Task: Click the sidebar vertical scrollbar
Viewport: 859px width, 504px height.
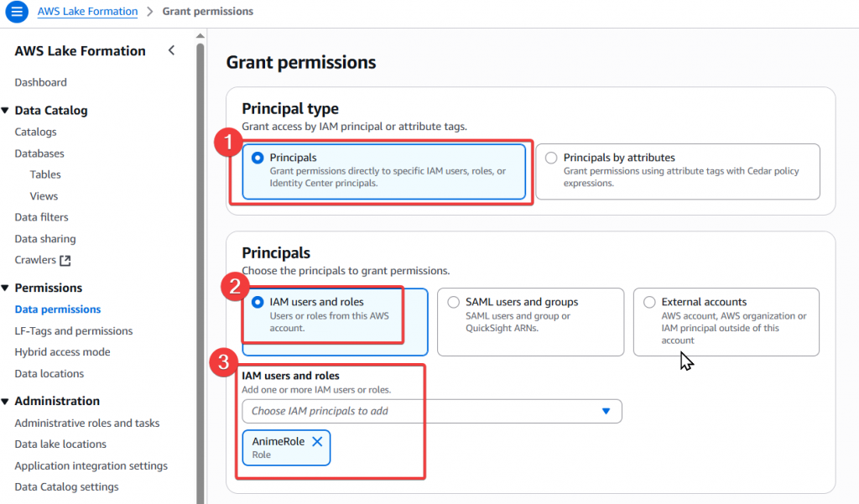Action: point(200,252)
